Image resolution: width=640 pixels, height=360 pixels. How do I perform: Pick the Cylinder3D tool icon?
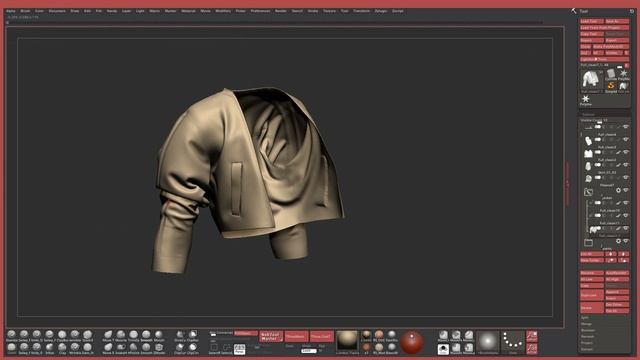[x=611, y=74]
